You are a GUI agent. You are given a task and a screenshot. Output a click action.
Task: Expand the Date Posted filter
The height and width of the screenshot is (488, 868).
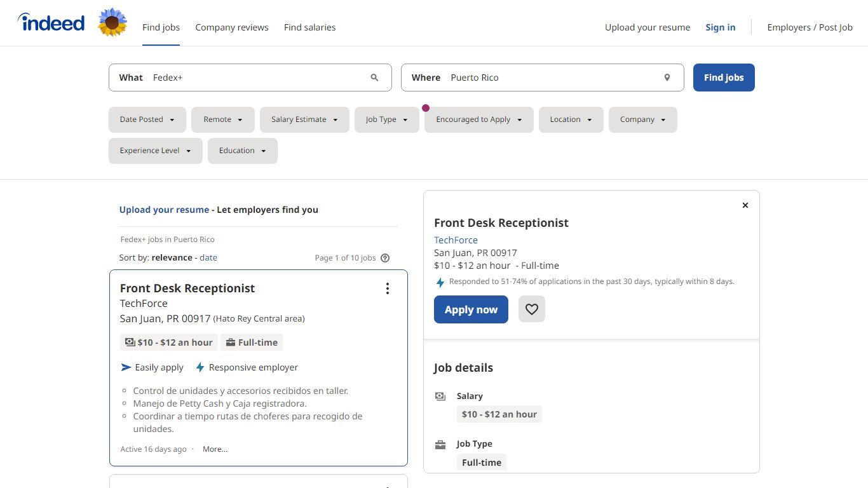tap(147, 119)
